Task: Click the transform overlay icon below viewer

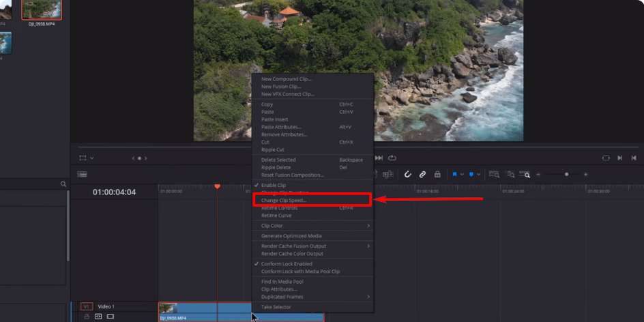Action: coord(83,158)
